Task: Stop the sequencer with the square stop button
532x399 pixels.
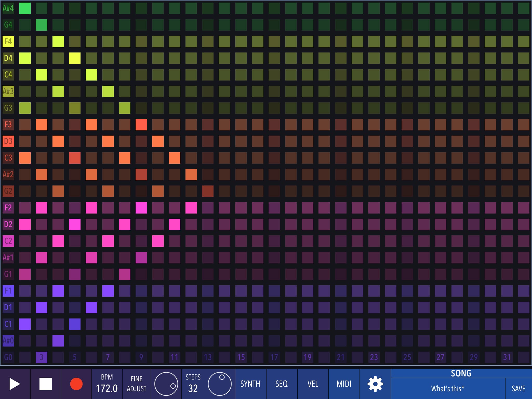Action: (x=46, y=384)
